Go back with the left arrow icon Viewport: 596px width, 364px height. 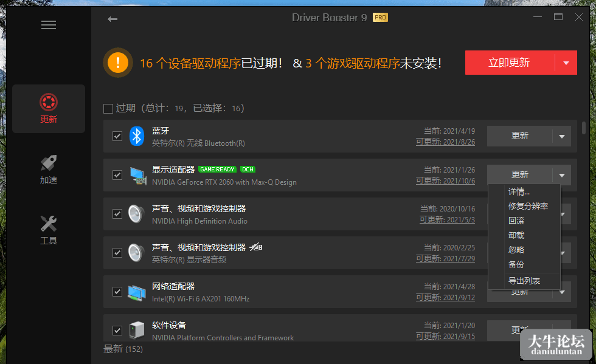(x=113, y=19)
